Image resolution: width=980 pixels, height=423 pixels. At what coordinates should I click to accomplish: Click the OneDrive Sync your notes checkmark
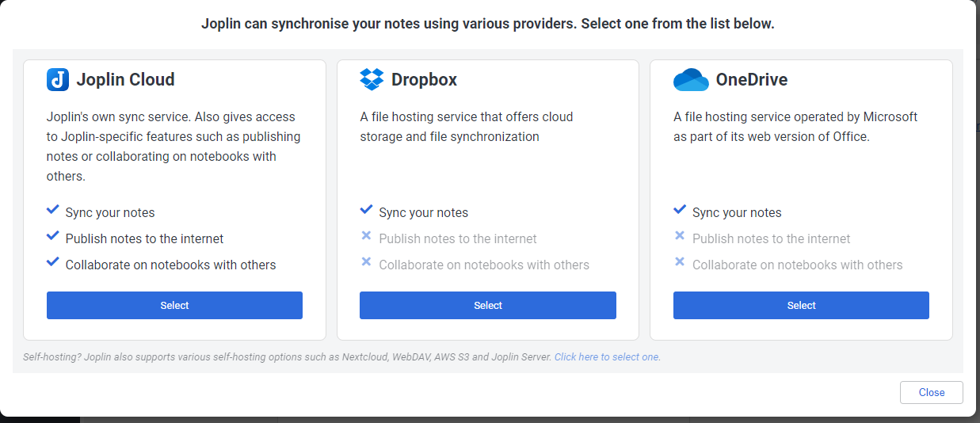click(x=680, y=211)
